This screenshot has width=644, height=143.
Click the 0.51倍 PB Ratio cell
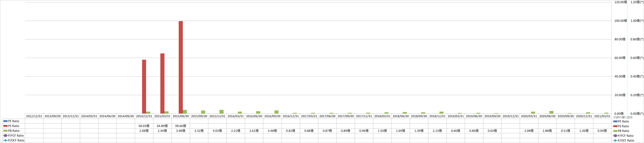[566, 131]
